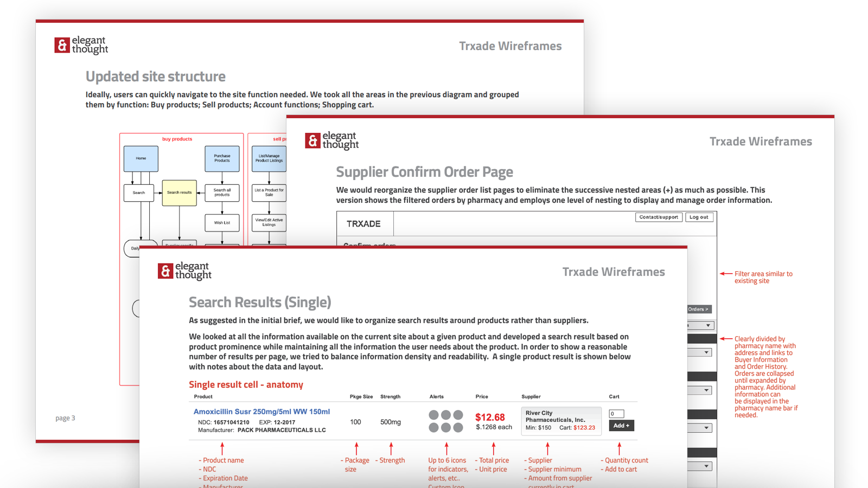Click the Orders > button
The width and height of the screenshot is (868, 488).
point(699,309)
